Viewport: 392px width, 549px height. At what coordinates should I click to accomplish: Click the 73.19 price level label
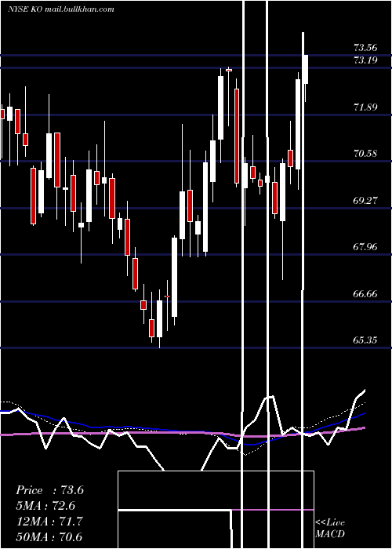coord(365,60)
